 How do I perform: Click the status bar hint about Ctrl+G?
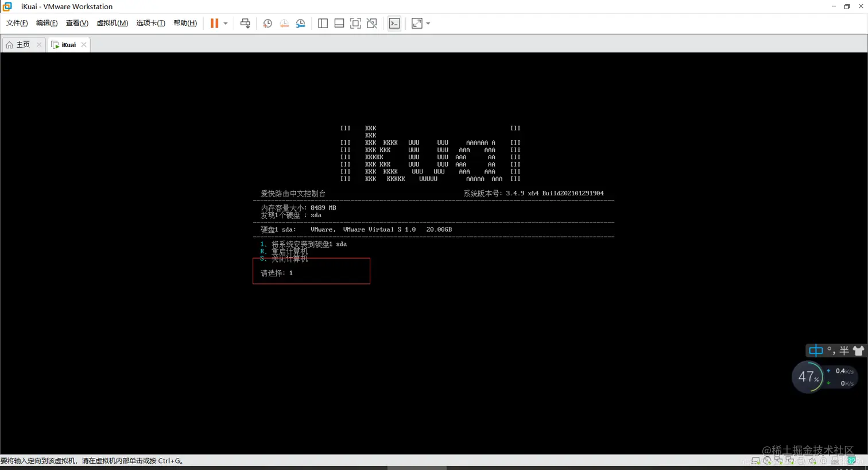click(x=92, y=461)
